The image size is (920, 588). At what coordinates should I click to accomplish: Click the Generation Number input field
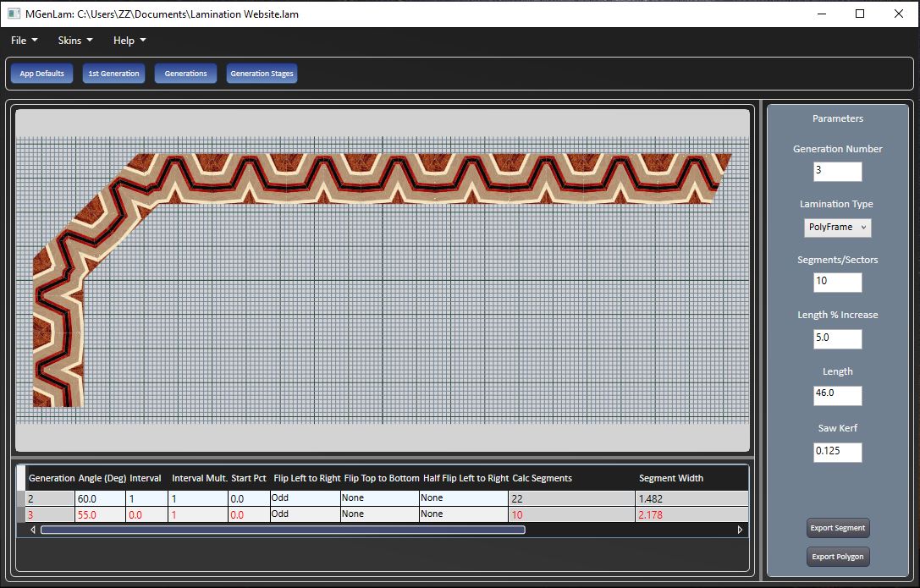click(837, 171)
